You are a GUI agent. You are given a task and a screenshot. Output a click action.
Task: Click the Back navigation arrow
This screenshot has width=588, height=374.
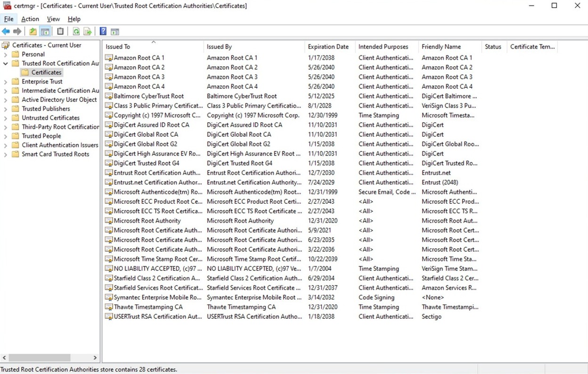tap(6, 31)
